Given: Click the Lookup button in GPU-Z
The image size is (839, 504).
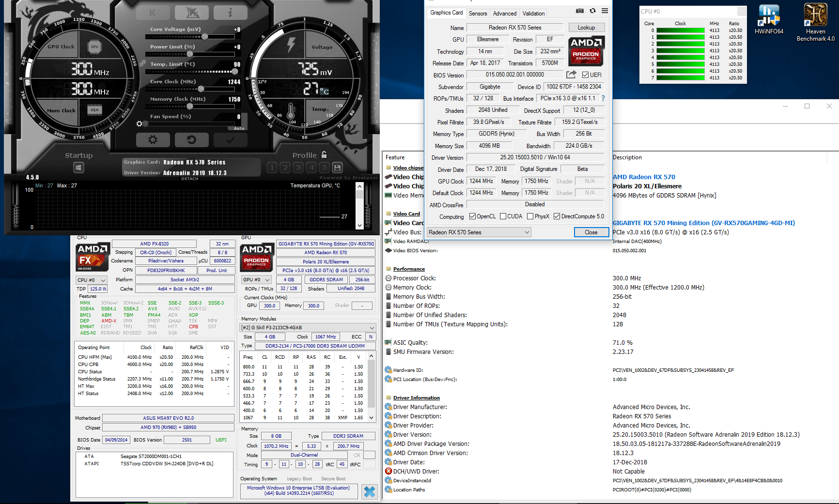Looking at the screenshot, I should tap(586, 28).
